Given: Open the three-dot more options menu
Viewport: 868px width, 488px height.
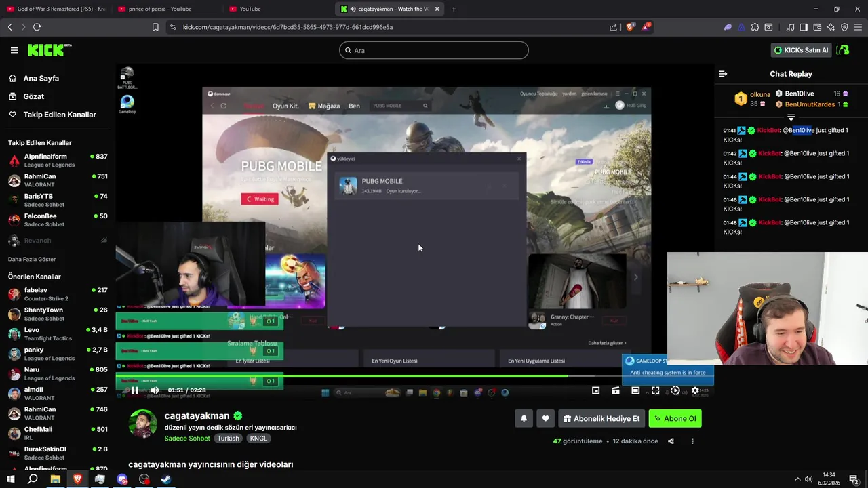Looking at the screenshot, I should pos(692,441).
